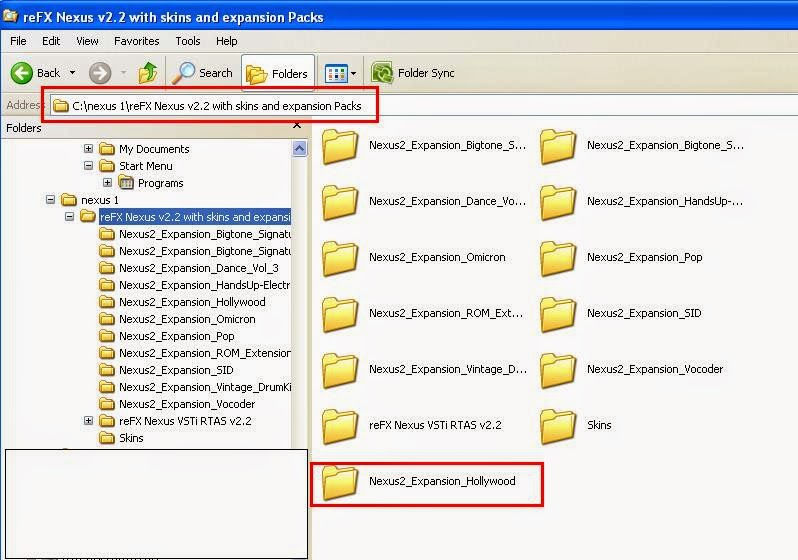The image size is (798, 560).
Task: Open the Favorites menu
Action: coord(136,41)
